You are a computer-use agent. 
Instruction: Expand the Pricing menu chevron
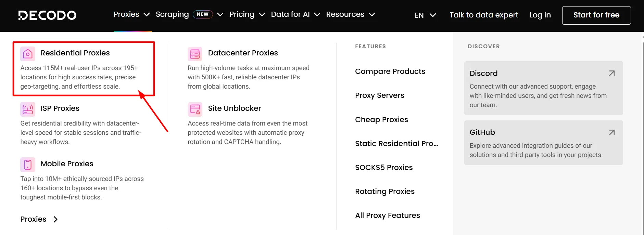click(x=262, y=14)
